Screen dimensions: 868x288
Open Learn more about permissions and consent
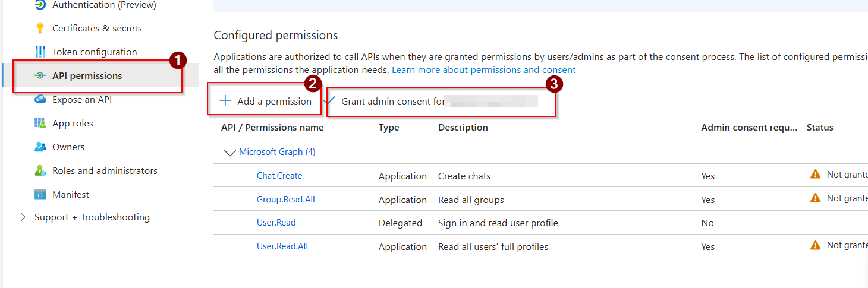pyautogui.click(x=483, y=70)
